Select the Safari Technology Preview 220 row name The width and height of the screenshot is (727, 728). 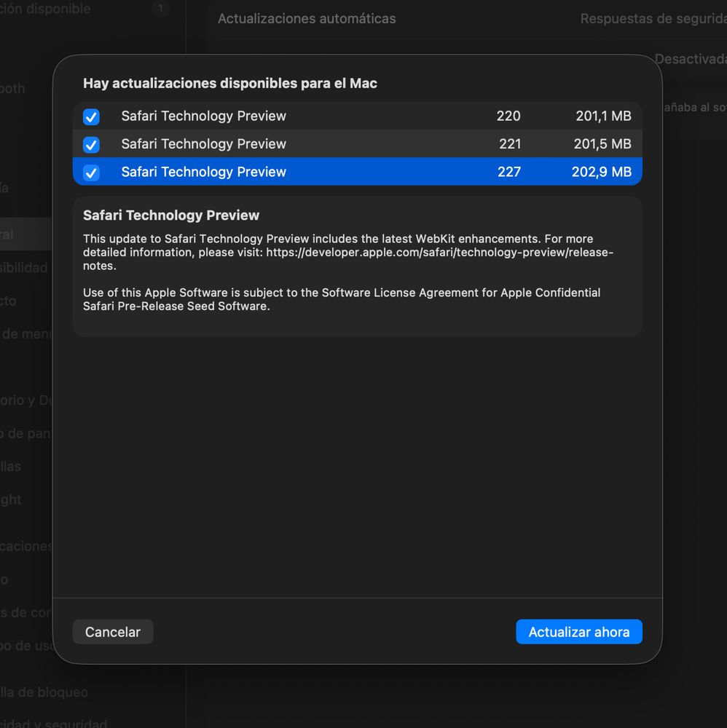click(203, 116)
